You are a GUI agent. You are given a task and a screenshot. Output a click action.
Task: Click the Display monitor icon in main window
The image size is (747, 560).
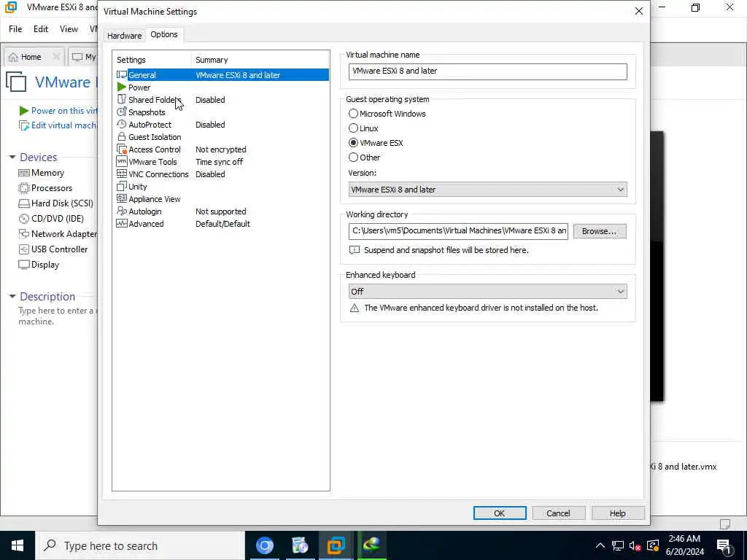point(24,264)
